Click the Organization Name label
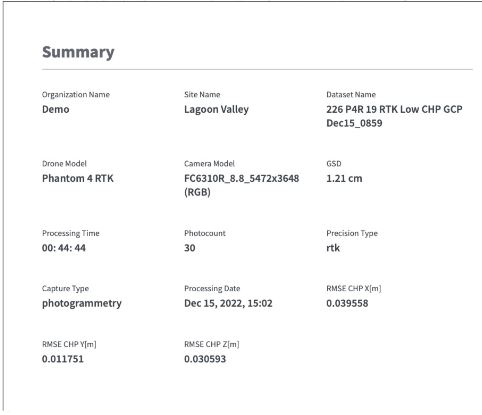The image size is (482, 415). [76, 95]
